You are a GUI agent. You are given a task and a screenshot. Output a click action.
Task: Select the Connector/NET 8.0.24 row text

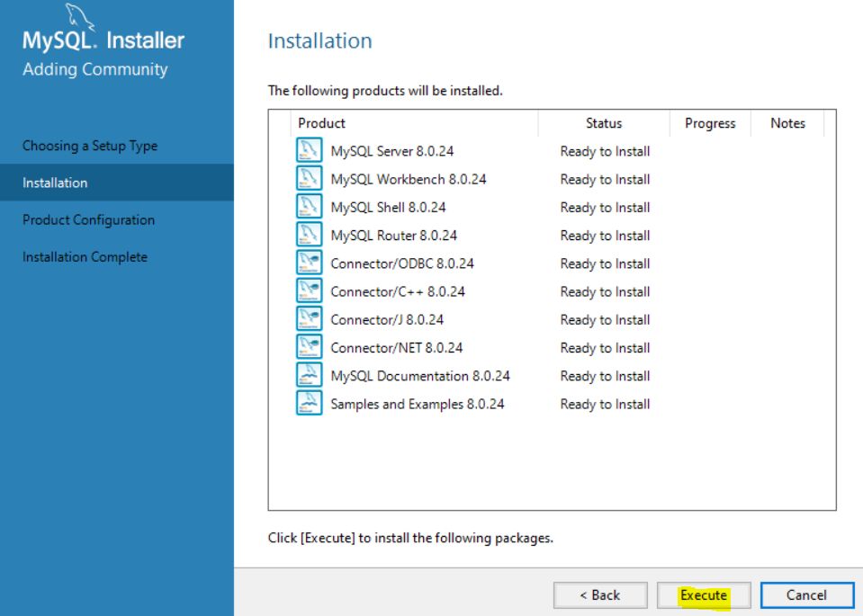pos(396,348)
